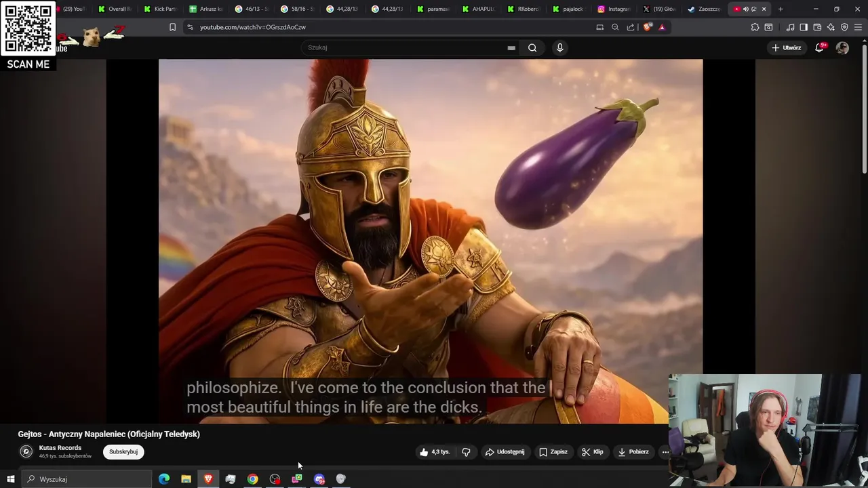Switch to the Zaoszczę browser tab
868x488 pixels.
(x=704, y=9)
